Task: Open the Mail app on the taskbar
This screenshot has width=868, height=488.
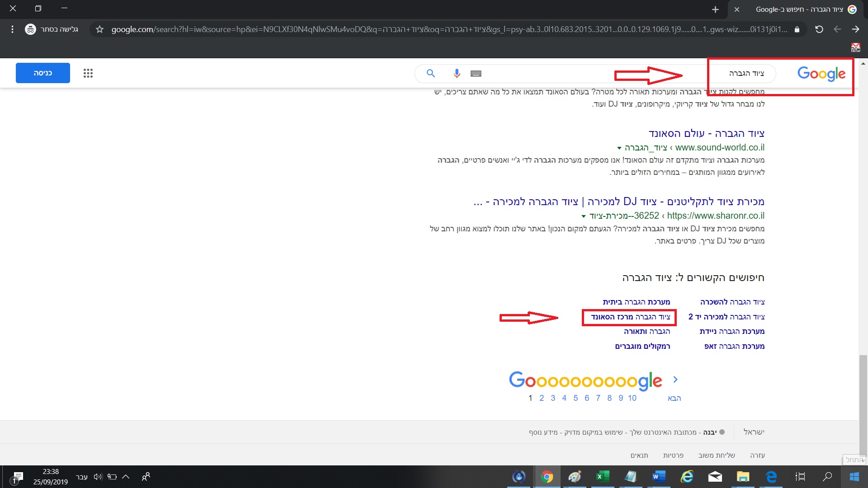Action: tap(715, 477)
